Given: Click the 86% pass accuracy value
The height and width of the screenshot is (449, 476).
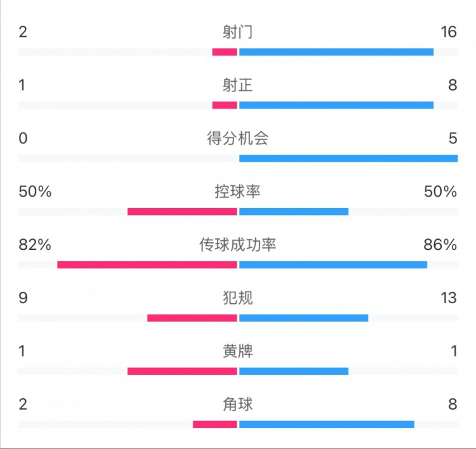Looking at the screenshot, I should point(441,245).
